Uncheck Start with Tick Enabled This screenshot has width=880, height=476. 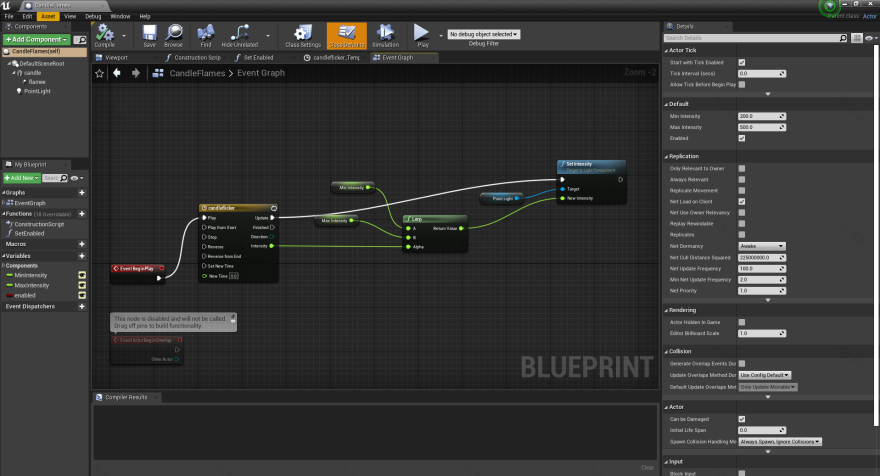click(x=741, y=63)
